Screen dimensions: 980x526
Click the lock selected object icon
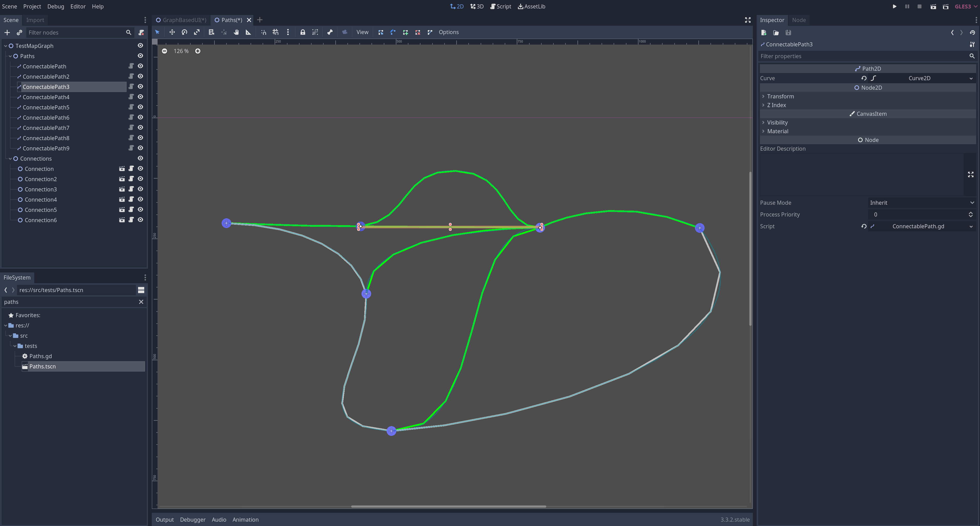click(x=302, y=32)
